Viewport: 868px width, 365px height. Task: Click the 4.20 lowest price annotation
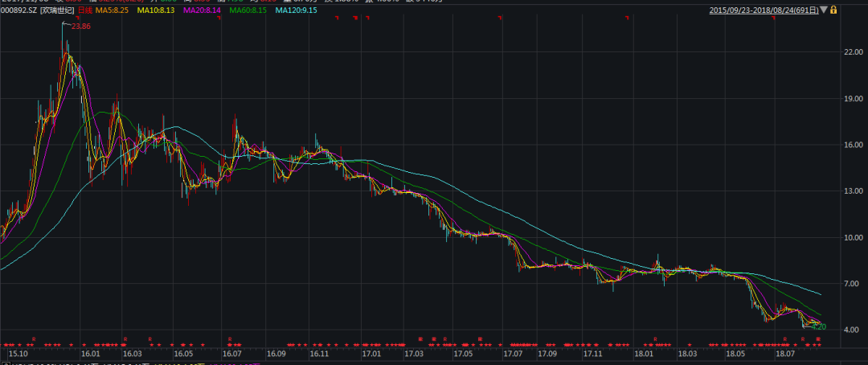(x=818, y=327)
